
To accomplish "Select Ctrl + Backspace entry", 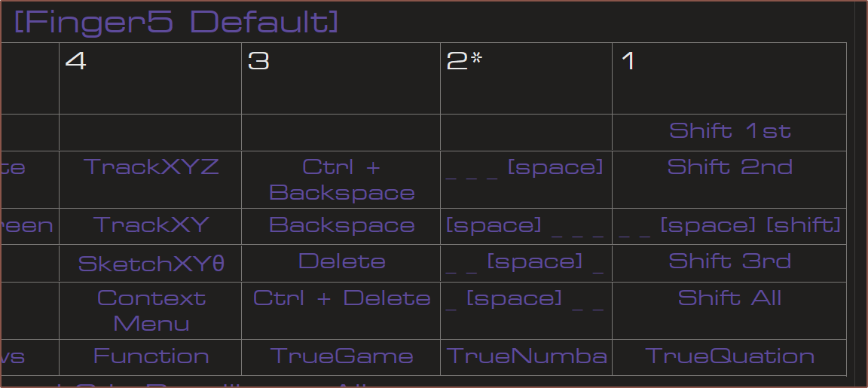I will 341,179.
